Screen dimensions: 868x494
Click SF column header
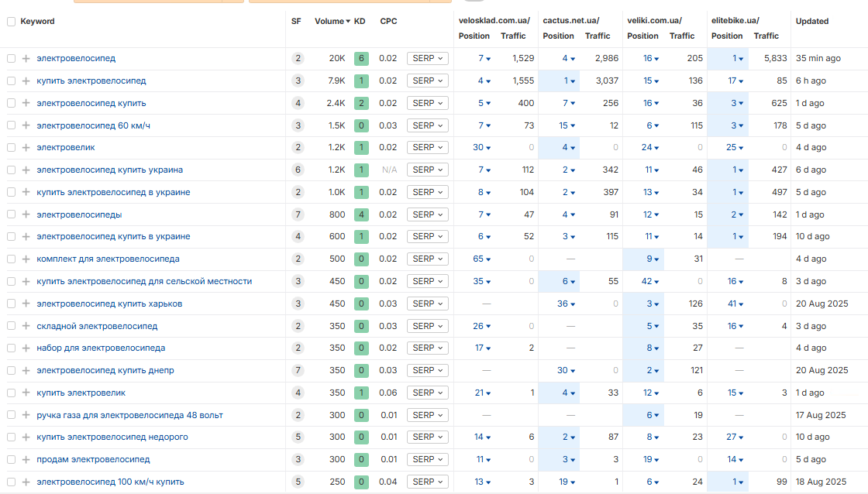pyautogui.click(x=296, y=21)
